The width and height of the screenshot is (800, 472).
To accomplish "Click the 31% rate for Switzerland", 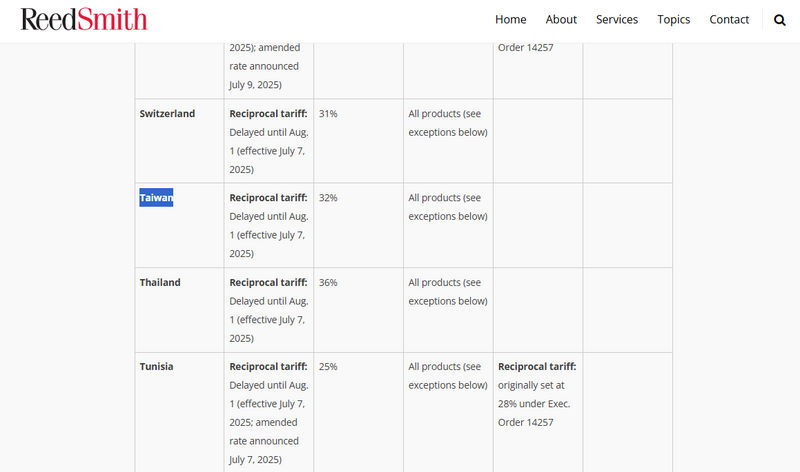I will pyautogui.click(x=328, y=113).
